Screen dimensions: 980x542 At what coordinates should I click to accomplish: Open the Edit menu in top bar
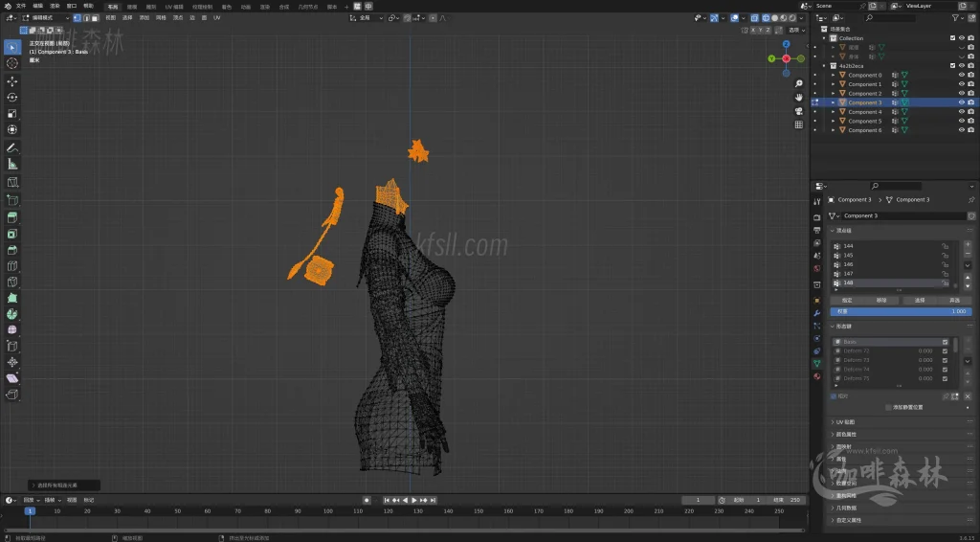click(38, 6)
